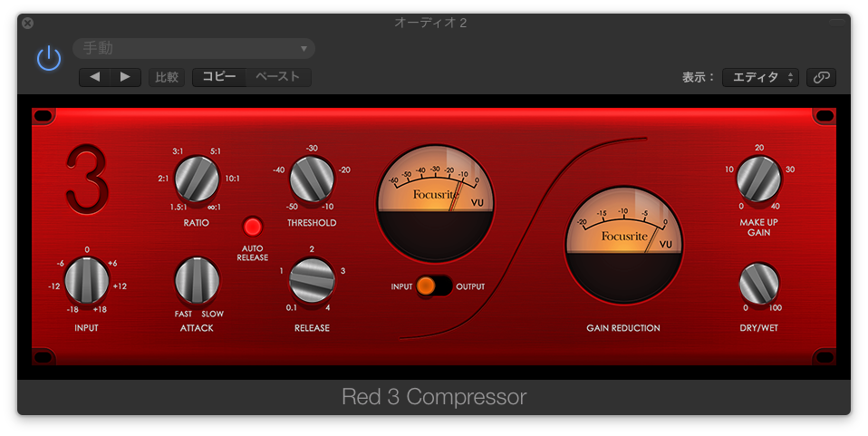Click the RATIO knob
The width and height of the screenshot is (868, 436).
coord(197,179)
